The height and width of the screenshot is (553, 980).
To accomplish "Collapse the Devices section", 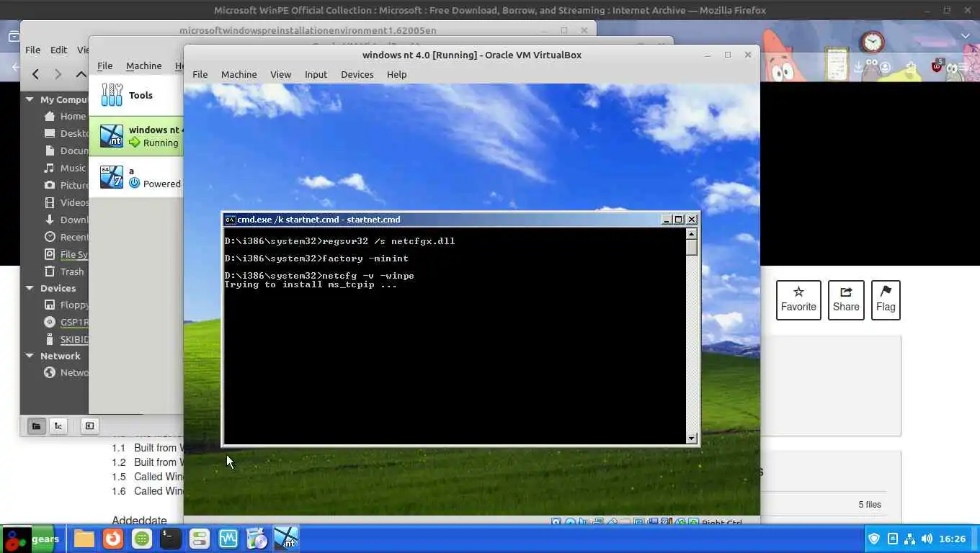I will point(30,288).
